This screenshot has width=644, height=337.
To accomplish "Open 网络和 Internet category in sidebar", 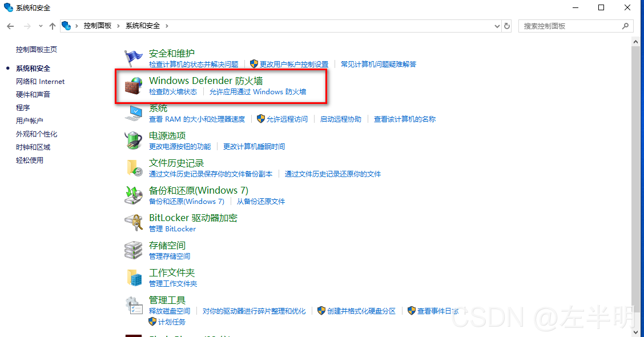I will click(x=40, y=81).
